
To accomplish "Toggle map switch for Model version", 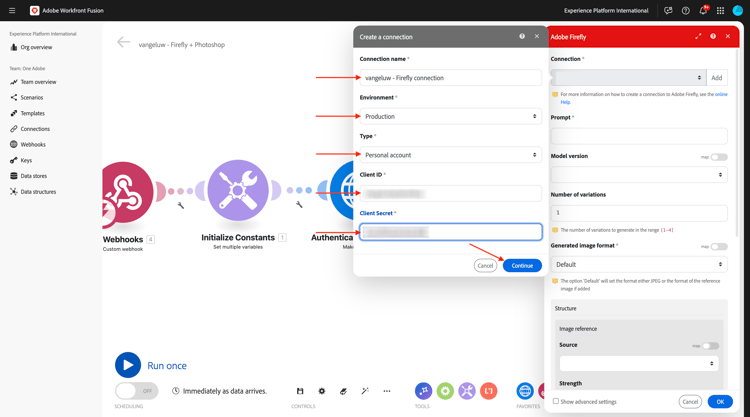I will coord(719,157).
